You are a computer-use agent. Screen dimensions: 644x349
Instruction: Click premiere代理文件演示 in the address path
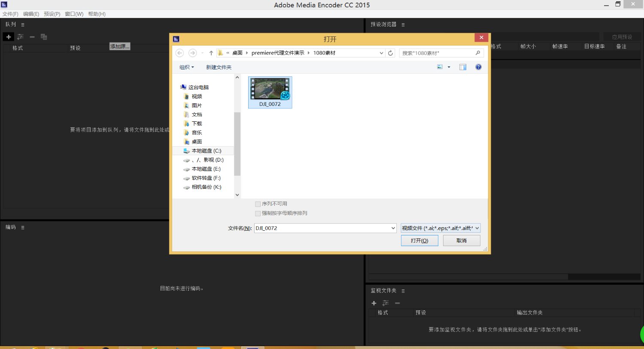coord(278,53)
